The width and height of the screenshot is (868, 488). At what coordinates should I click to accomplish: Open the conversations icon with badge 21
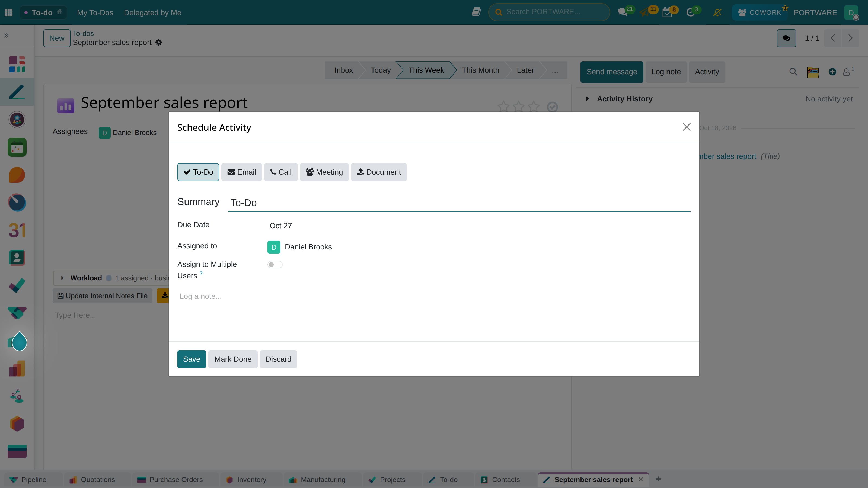point(623,12)
